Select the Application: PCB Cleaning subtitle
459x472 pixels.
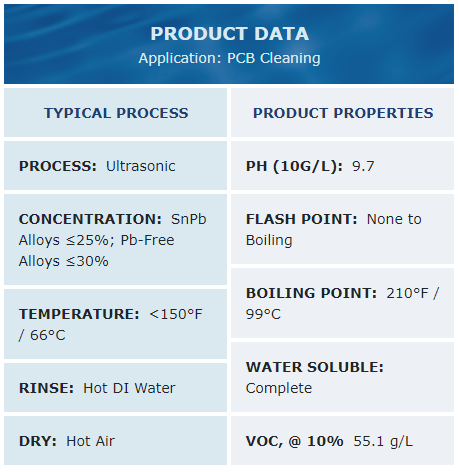229,58
